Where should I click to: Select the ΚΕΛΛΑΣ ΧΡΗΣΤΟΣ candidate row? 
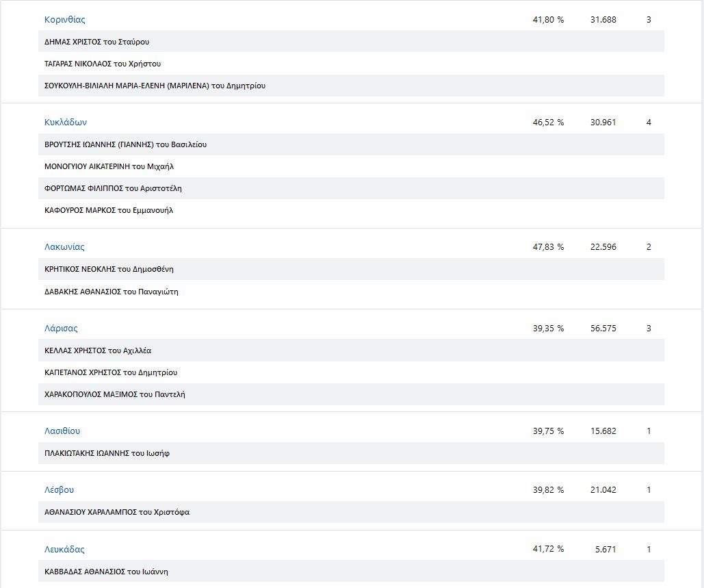[x=98, y=350]
